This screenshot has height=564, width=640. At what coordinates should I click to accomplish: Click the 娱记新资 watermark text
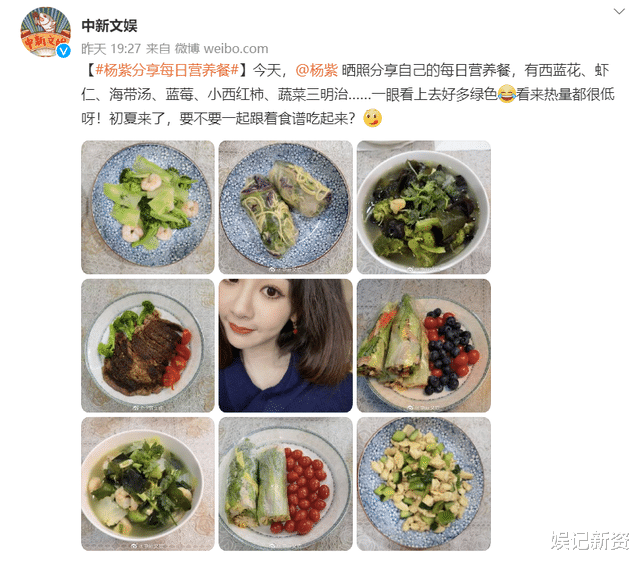pos(590,541)
